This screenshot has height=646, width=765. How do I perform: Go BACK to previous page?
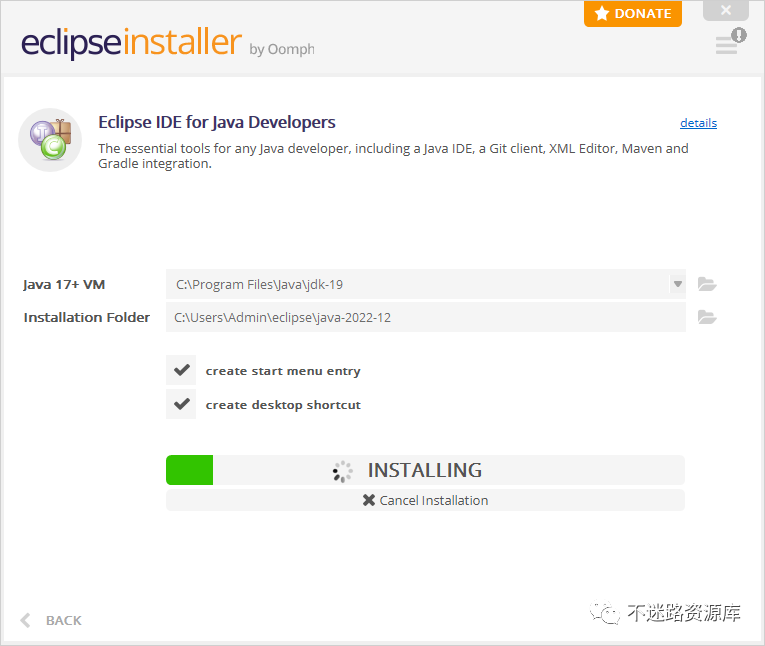51,620
